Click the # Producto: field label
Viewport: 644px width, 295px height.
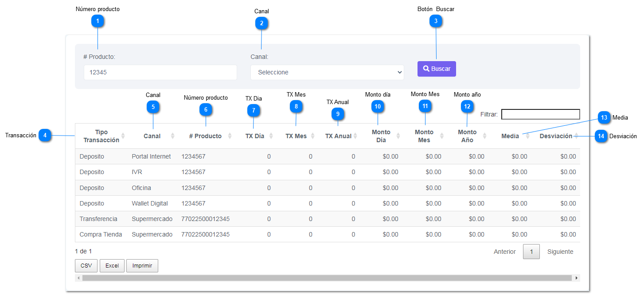[99, 57]
